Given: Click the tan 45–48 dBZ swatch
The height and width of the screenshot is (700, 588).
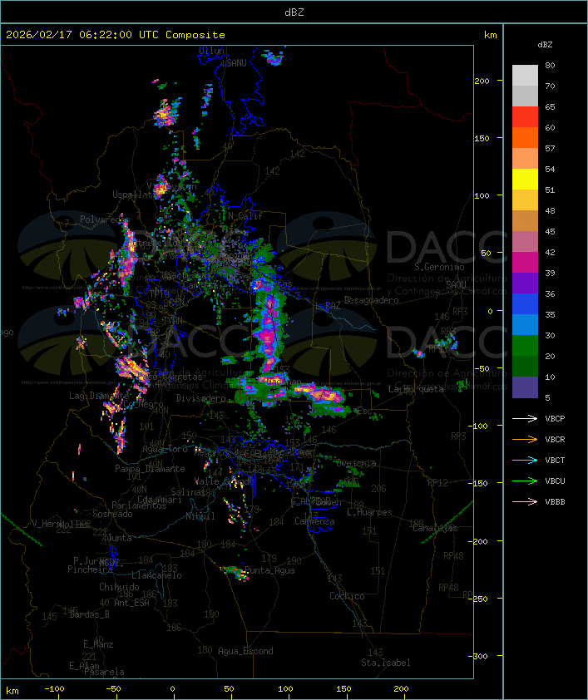Looking at the screenshot, I should click(x=525, y=220).
